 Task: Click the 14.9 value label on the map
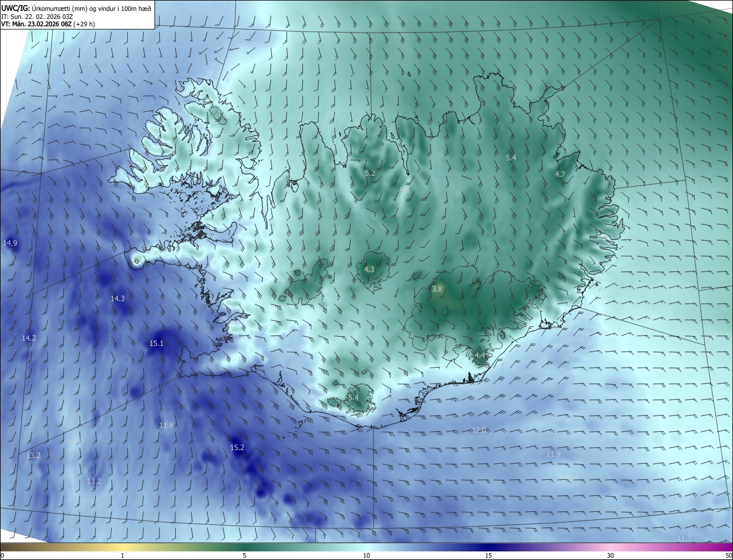click(10, 243)
